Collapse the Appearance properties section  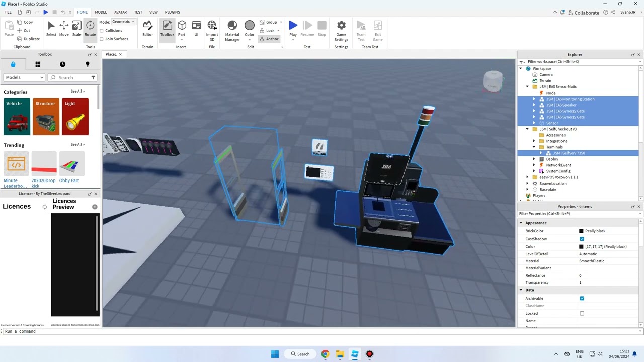pos(521,223)
